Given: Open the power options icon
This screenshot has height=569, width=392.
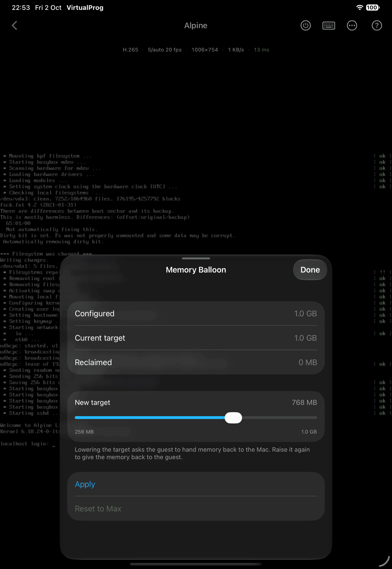Looking at the screenshot, I should 306,25.
